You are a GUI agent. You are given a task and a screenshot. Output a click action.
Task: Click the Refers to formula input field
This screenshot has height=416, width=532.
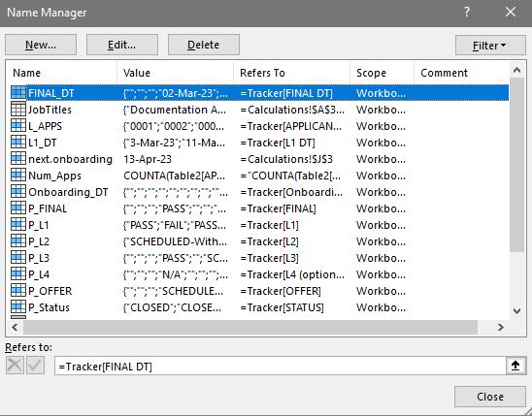(281, 367)
